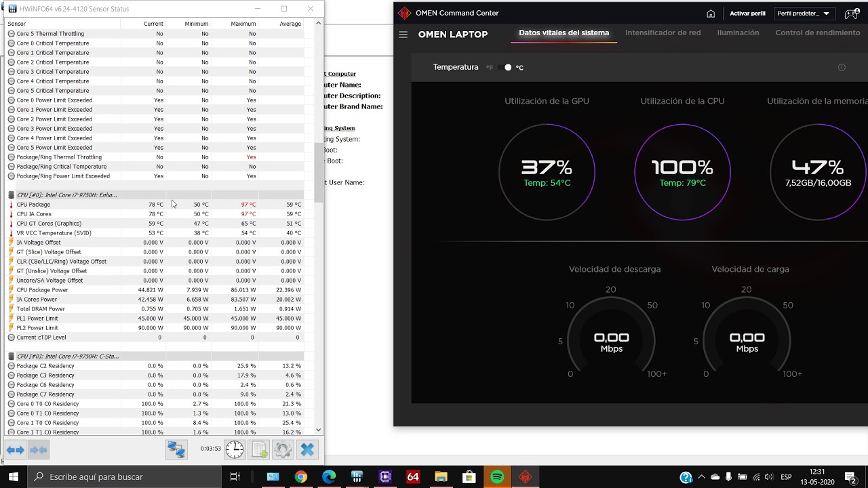Click HWiNFO expand columns blue arrows button
The image size is (868, 488).
coord(16,449)
